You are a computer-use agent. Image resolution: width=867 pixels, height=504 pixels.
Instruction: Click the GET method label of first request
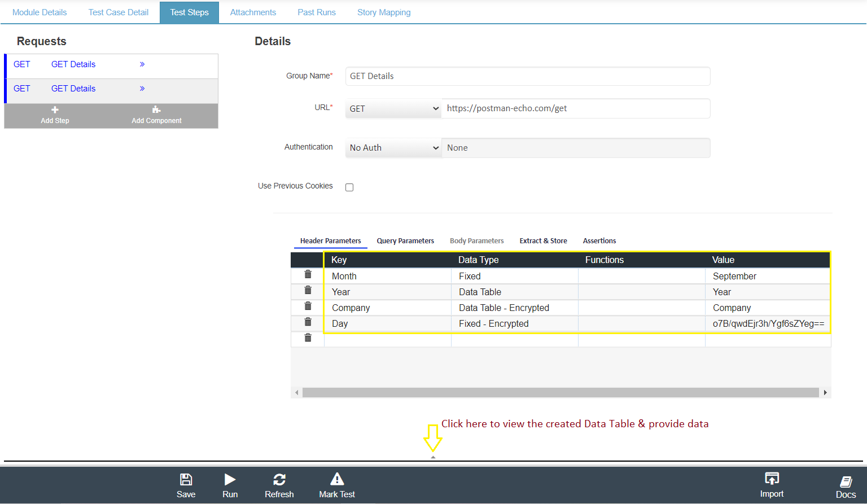tap(22, 64)
